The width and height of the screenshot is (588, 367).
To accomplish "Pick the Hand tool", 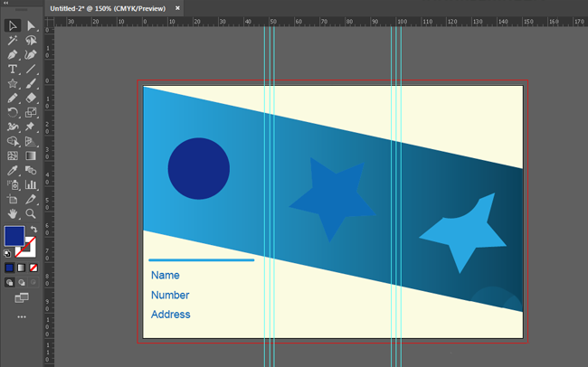I will [13, 213].
